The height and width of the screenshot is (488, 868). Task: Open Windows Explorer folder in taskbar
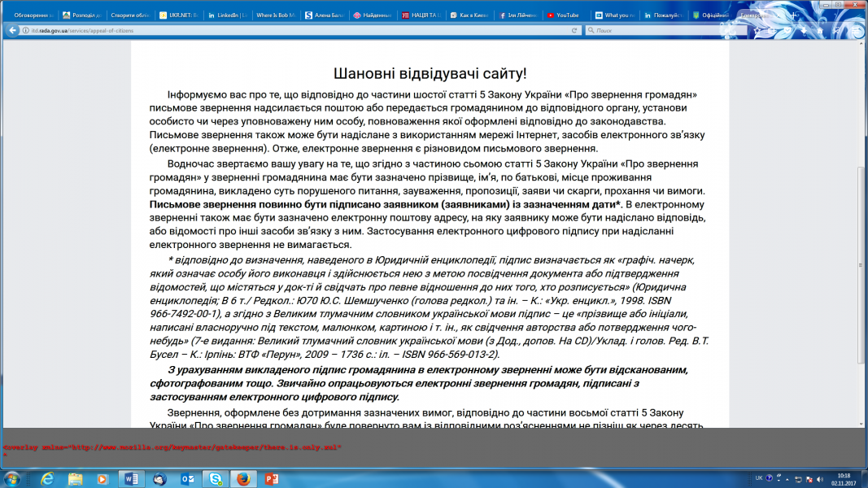click(x=76, y=478)
